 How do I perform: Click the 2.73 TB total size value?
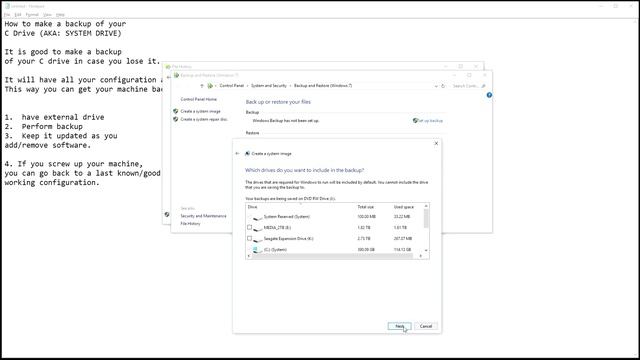(364, 238)
